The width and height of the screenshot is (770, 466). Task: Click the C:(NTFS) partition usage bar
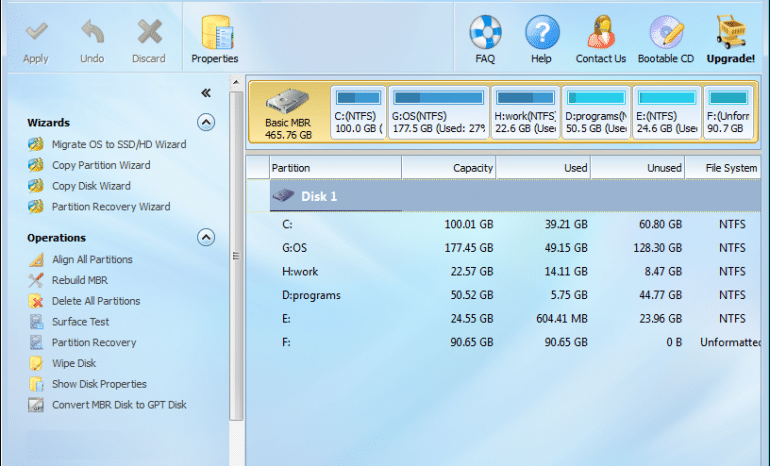coord(358,98)
